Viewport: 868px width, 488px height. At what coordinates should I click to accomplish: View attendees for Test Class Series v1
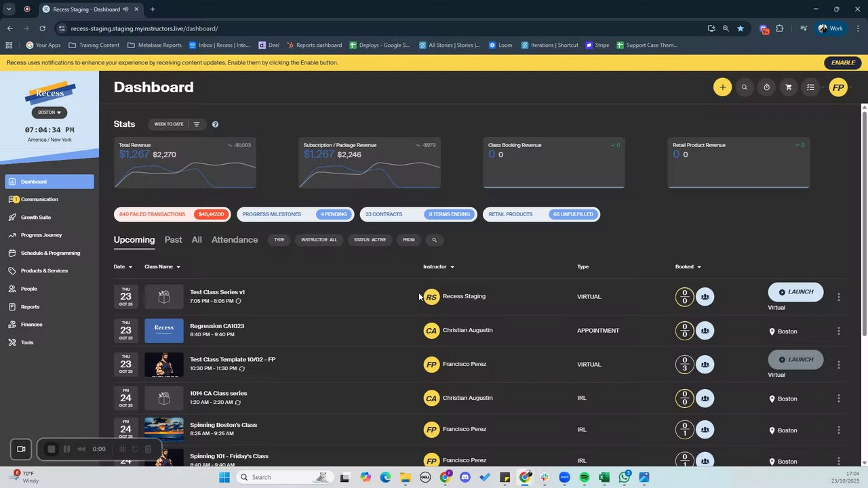(x=705, y=297)
